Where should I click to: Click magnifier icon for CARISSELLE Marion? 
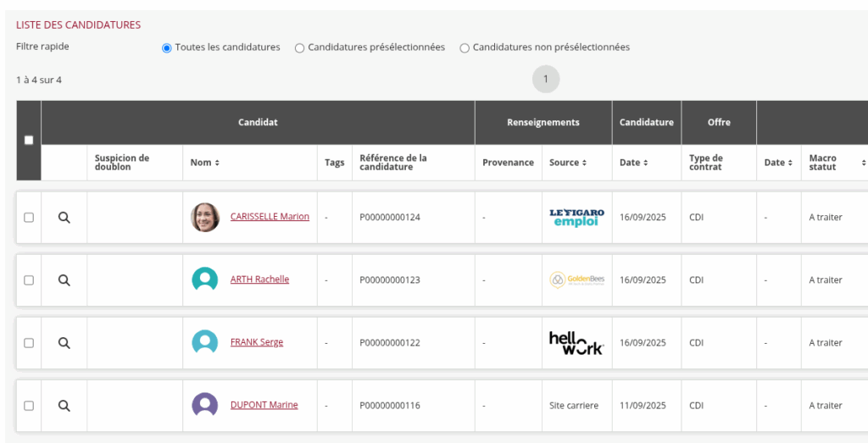pyautogui.click(x=64, y=218)
